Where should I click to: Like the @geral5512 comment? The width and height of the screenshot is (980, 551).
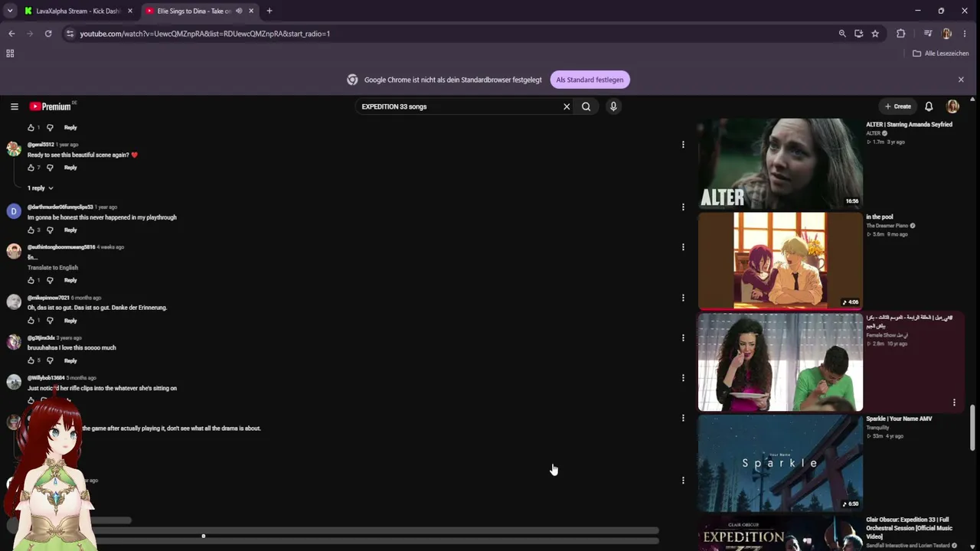click(31, 168)
